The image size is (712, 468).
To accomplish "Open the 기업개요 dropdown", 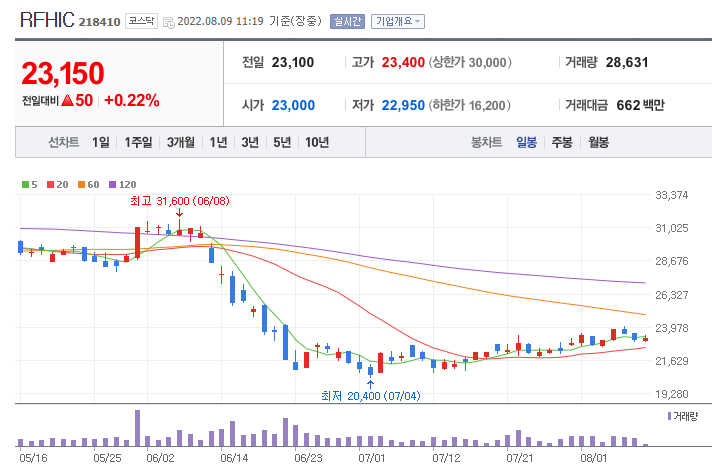I will pos(398,21).
